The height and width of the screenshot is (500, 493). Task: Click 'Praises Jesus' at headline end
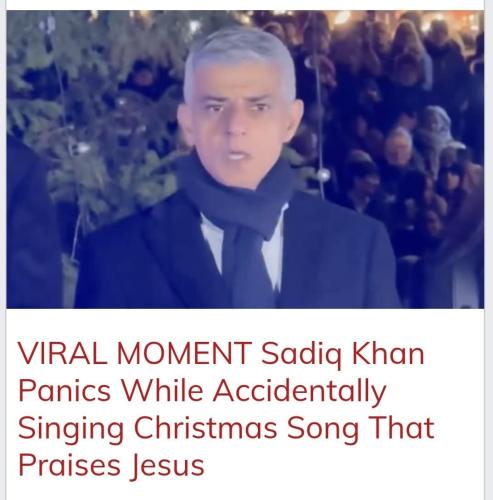tap(111, 465)
